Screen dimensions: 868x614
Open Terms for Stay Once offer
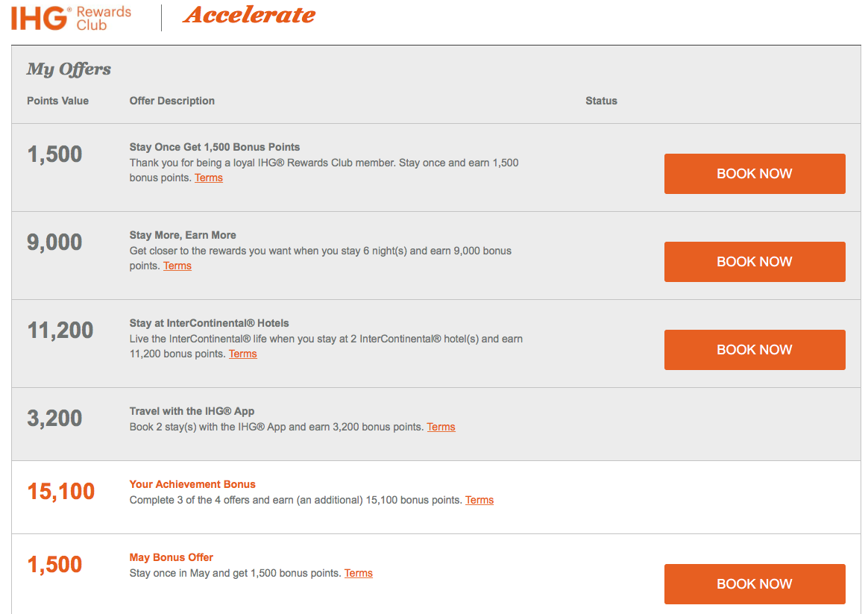click(x=209, y=178)
